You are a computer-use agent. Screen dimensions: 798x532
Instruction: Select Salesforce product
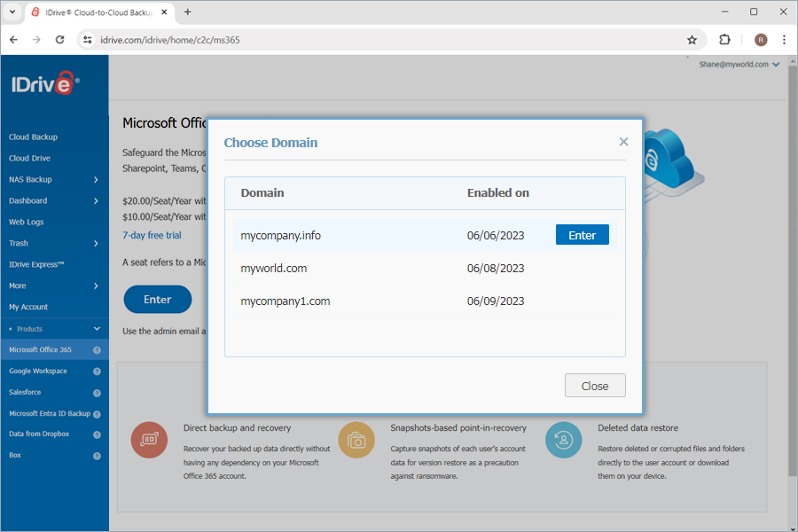coord(25,392)
